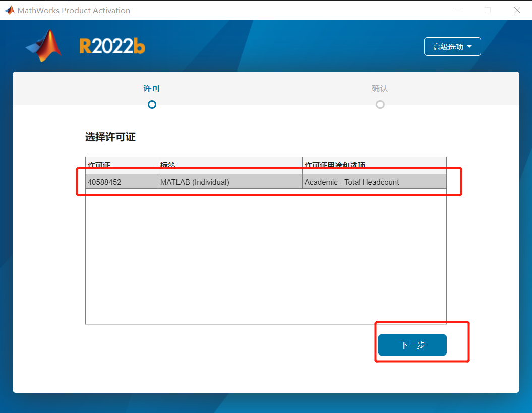Minimize the Product Activation window
This screenshot has height=413, width=532.
point(458,10)
